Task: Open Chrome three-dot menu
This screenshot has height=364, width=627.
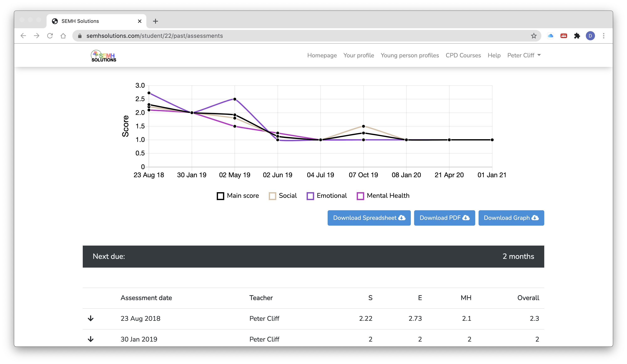Action: (604, 36)
